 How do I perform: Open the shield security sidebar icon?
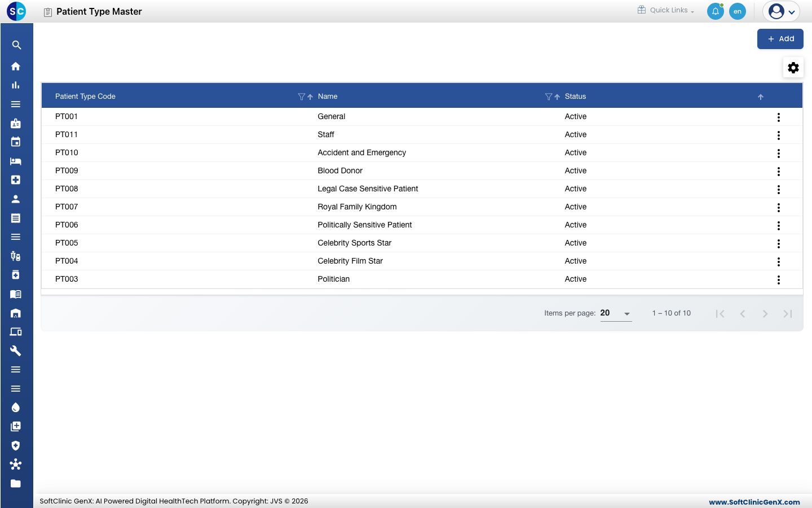coord(16,445)
